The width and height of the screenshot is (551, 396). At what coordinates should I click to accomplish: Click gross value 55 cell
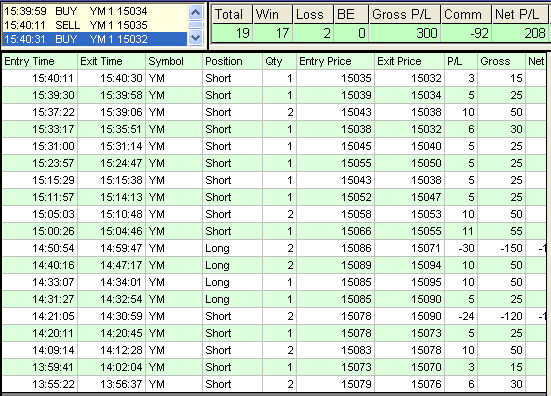pos(501,231)
